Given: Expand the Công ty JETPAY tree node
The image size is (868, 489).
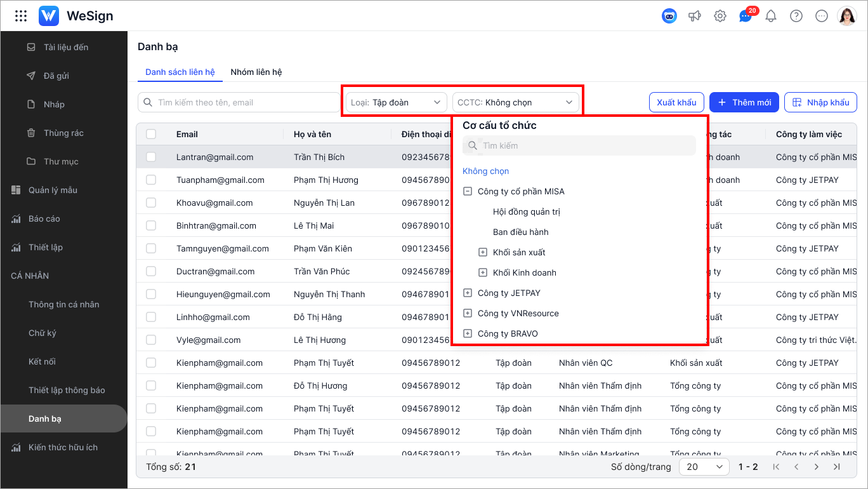Looking at the screenshot, I should [468, 293].
